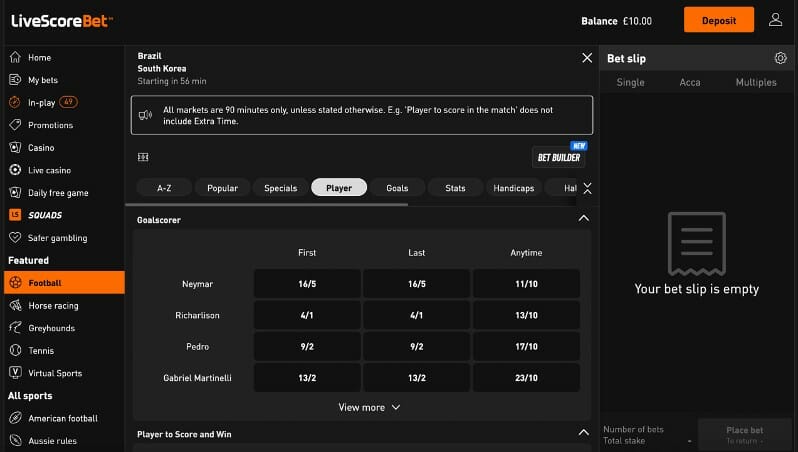798x452 pixels.
Task: Click the Promotions tag icon
Action: click(x=15, y=125)
